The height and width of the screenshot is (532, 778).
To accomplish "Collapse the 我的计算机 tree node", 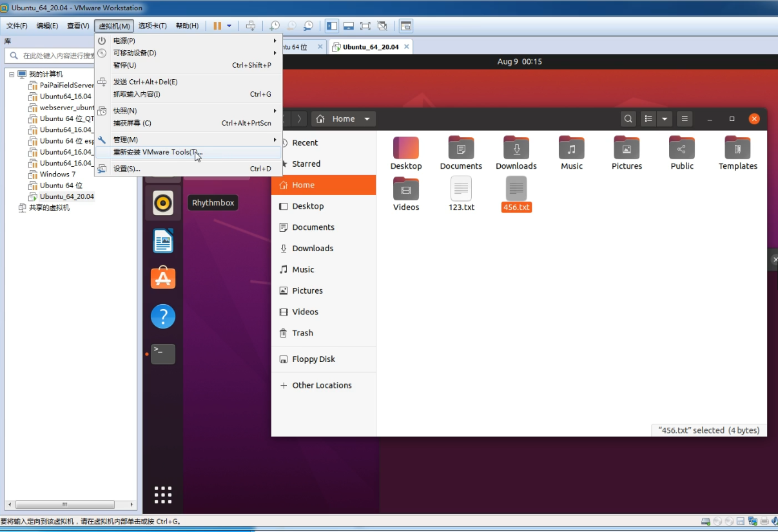I will point(12,75).
